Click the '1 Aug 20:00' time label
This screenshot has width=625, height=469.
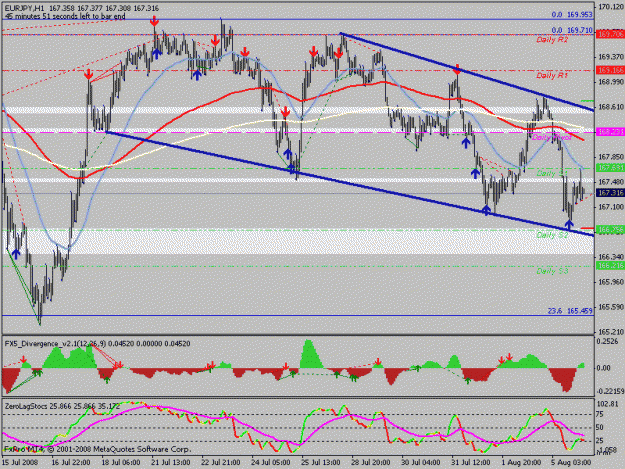coord(521,463)
